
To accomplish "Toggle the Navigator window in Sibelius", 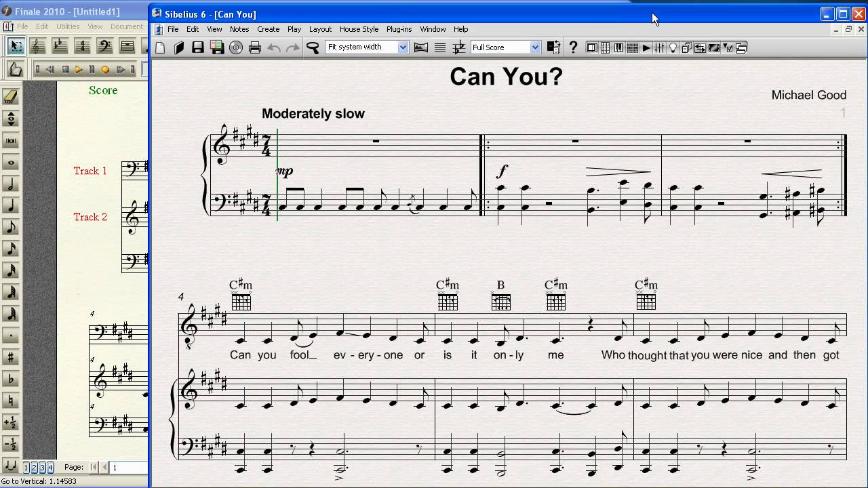I will tap(592, 47).
